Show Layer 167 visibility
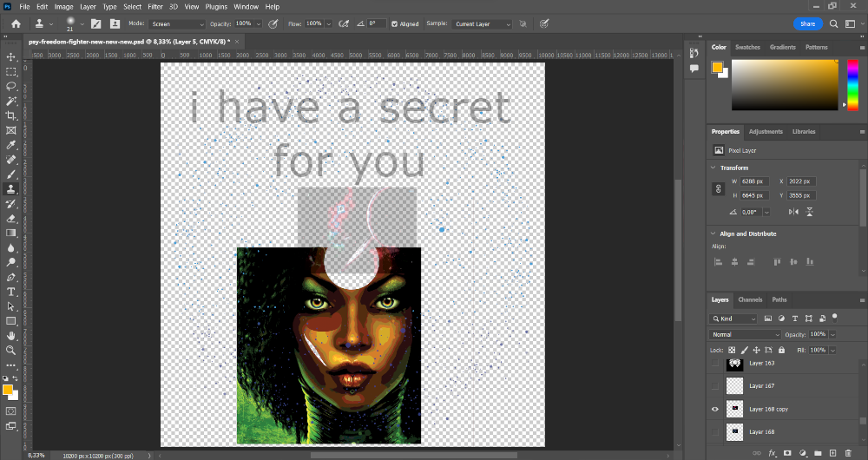 coord(715,386)
